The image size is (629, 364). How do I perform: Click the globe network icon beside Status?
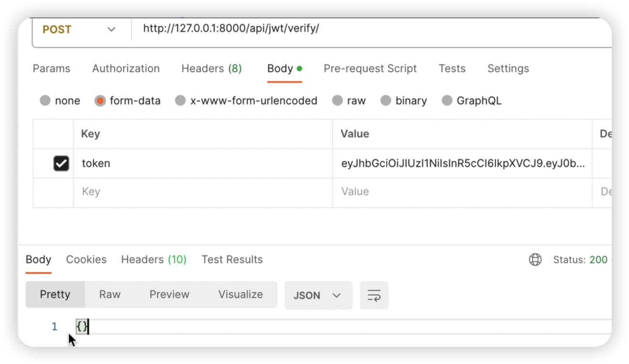pyautogui.click(x=535, y=260)
